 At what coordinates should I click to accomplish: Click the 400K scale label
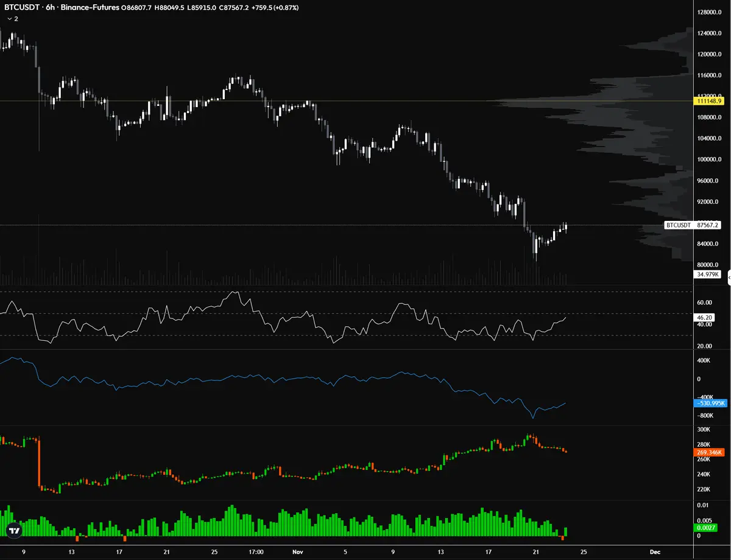point(704,360)
